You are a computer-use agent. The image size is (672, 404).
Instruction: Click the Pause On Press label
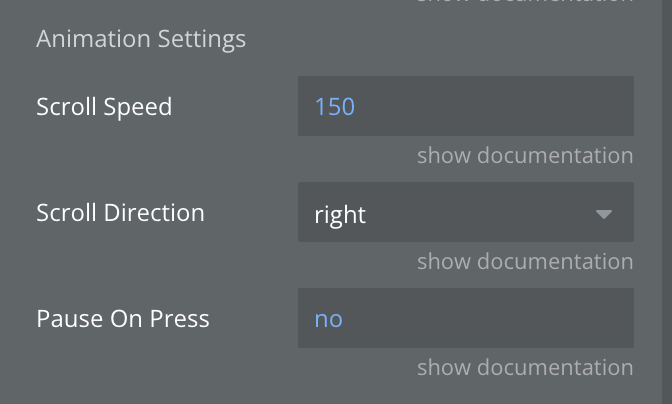point(123,319)
